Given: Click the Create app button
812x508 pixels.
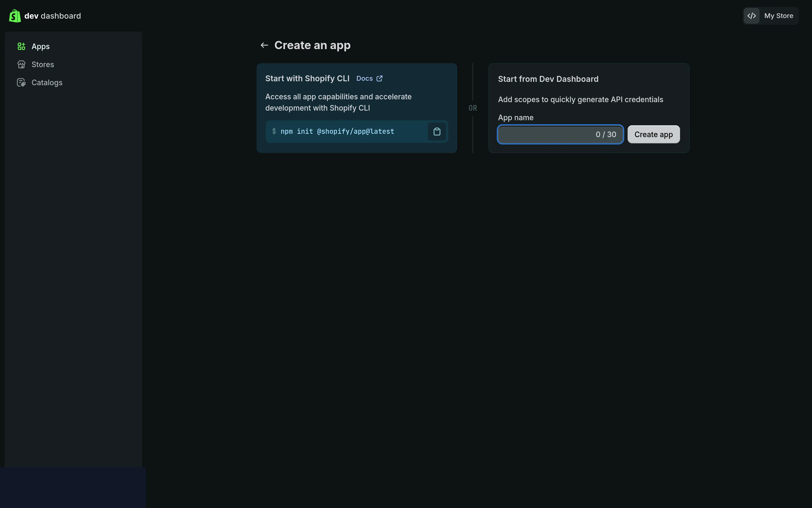Looking at the screenshot, I should (x=654, y=134).
